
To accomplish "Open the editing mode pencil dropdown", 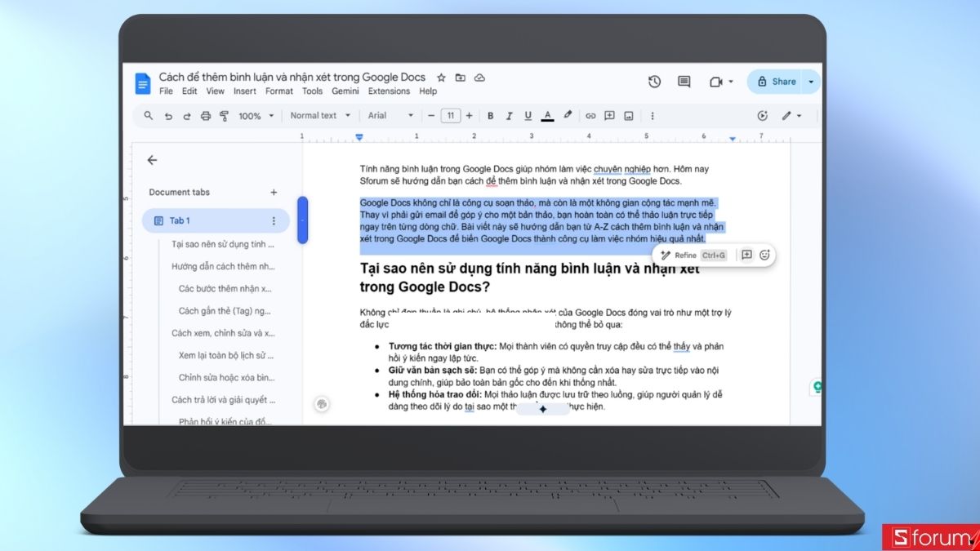I will click(791, 116).
